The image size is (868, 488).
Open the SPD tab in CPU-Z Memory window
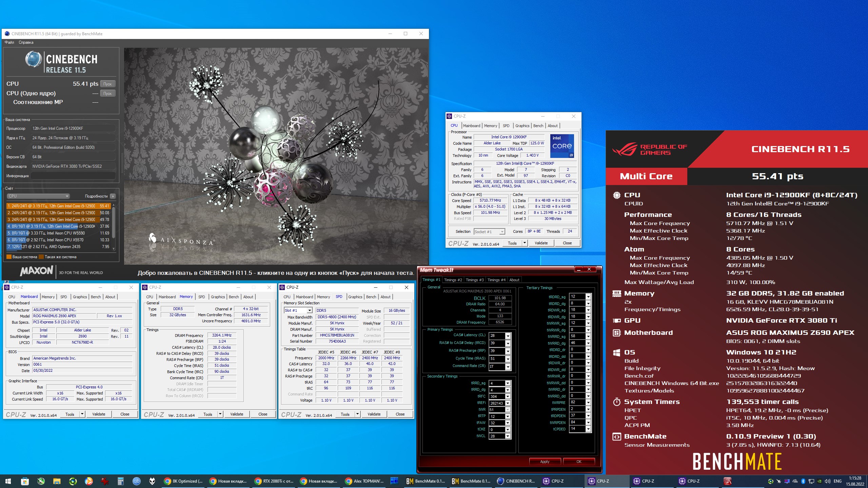202,297
